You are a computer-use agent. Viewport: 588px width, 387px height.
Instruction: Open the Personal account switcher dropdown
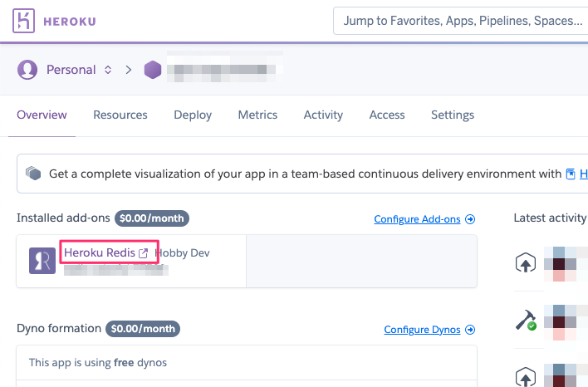pos(108,70)
